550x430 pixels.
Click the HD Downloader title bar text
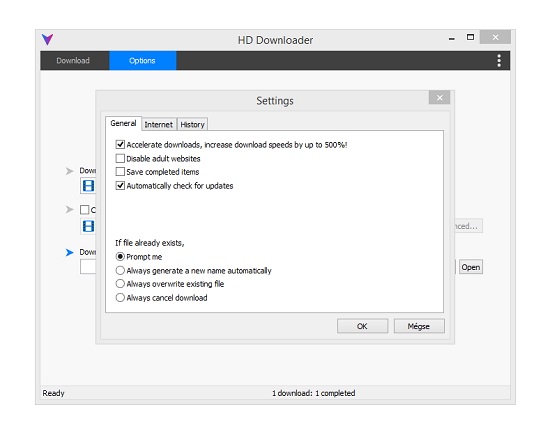pyautogui.click(x=275, y=40)
